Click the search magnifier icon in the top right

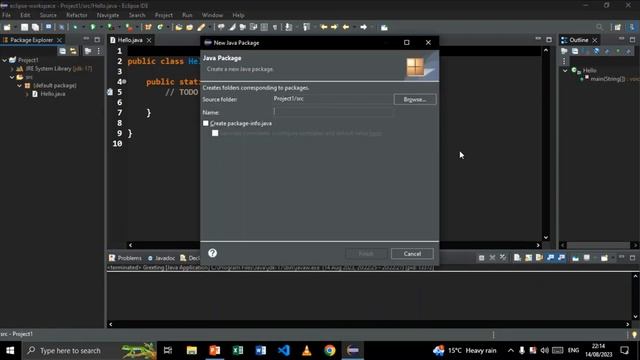pos(600,27)
